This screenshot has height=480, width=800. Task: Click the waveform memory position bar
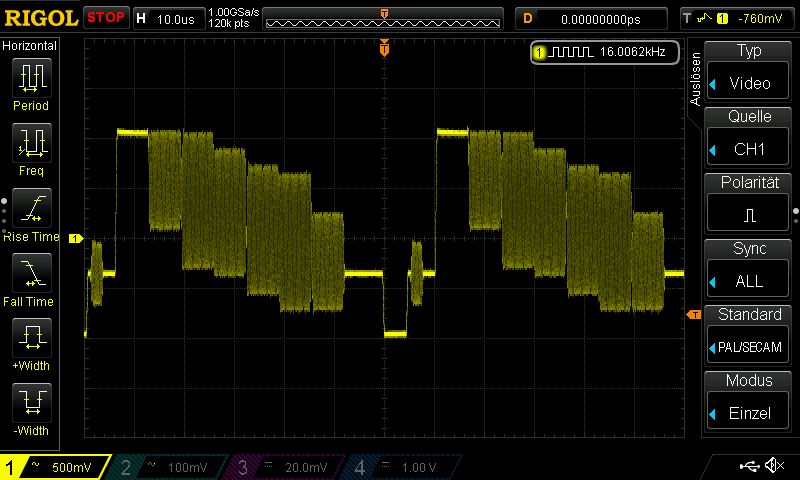click(x=384, y=19)
